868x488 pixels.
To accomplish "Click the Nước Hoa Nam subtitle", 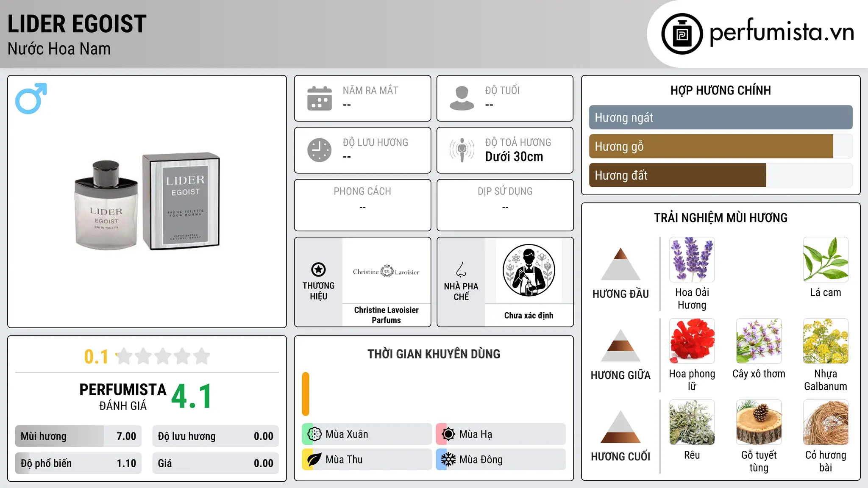I will coord(59,49).
